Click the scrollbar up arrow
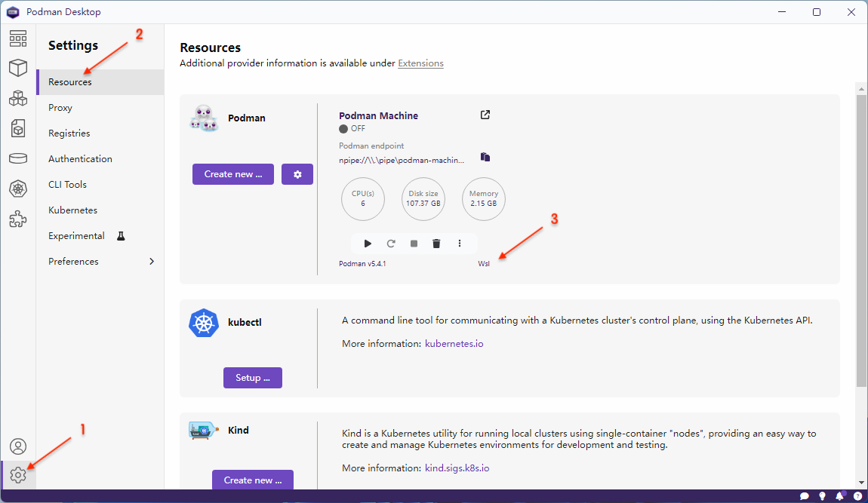868x503 pixels. [861, 88]
